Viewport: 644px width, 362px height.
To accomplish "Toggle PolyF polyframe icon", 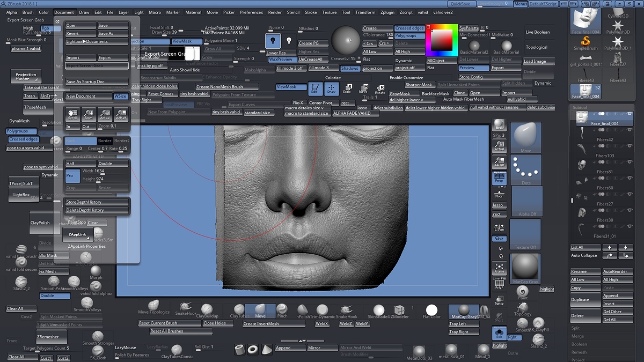I will 499,284.
